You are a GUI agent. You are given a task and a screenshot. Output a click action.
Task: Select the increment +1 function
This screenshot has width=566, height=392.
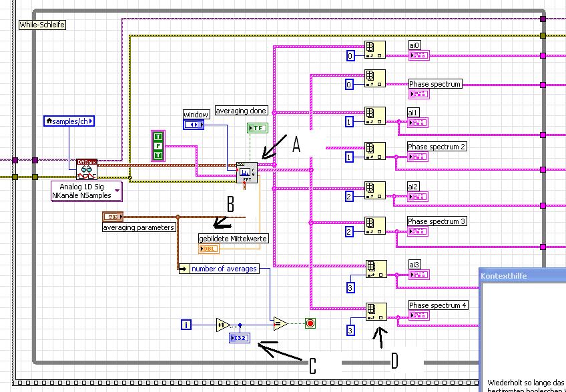coord(222,325)
